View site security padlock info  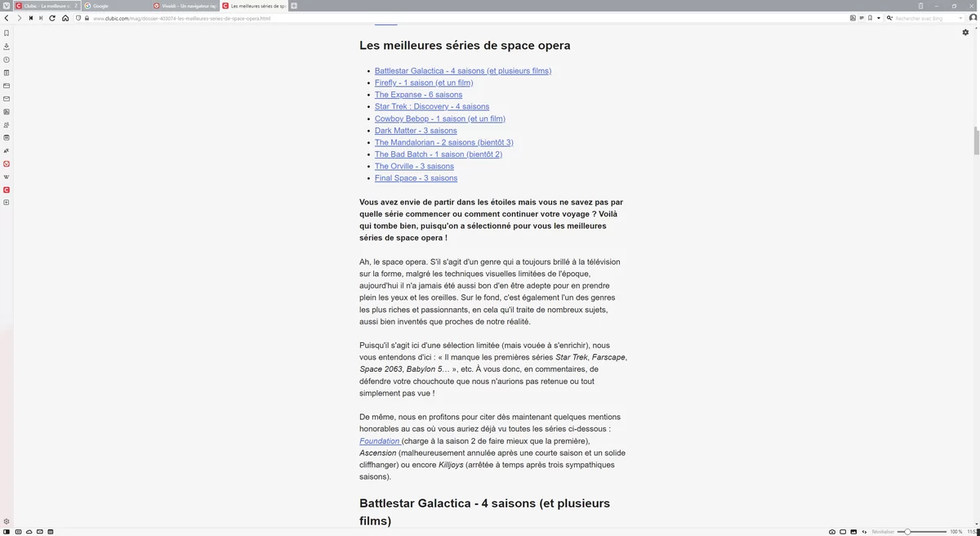(87, 18)
